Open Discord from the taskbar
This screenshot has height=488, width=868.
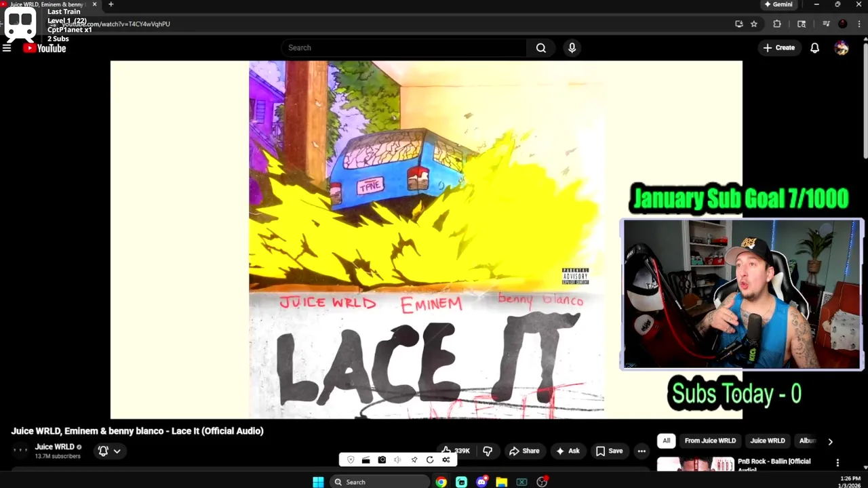pos(481,482)
